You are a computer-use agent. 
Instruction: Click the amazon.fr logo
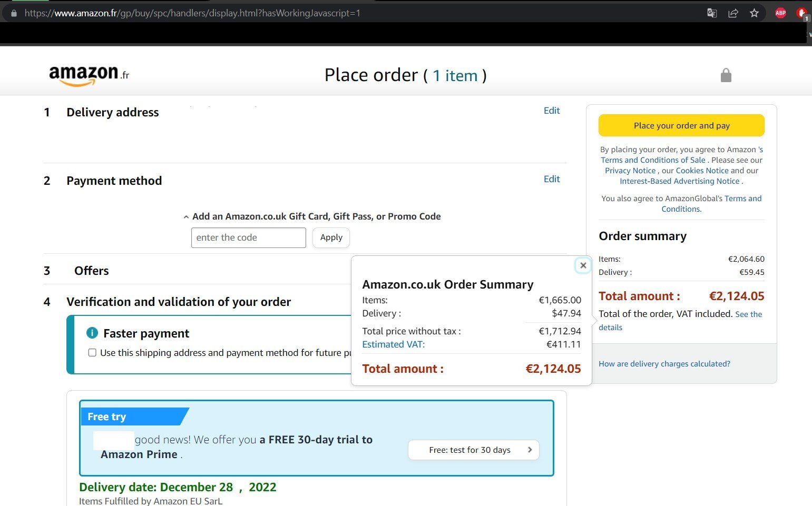[89, 75]
